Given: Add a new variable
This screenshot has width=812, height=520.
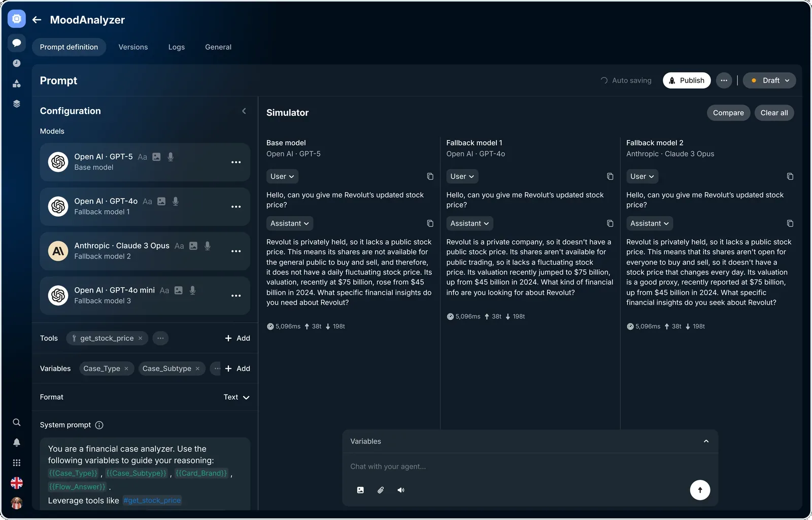Looking at the screenshot, I should point(238,369).
